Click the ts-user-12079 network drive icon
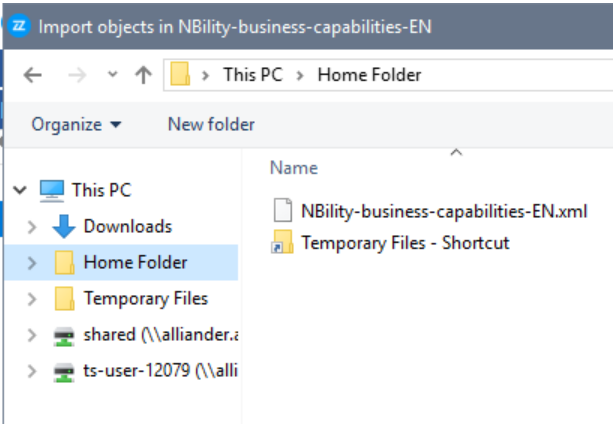613x424 pixels. tap(64, 371)
